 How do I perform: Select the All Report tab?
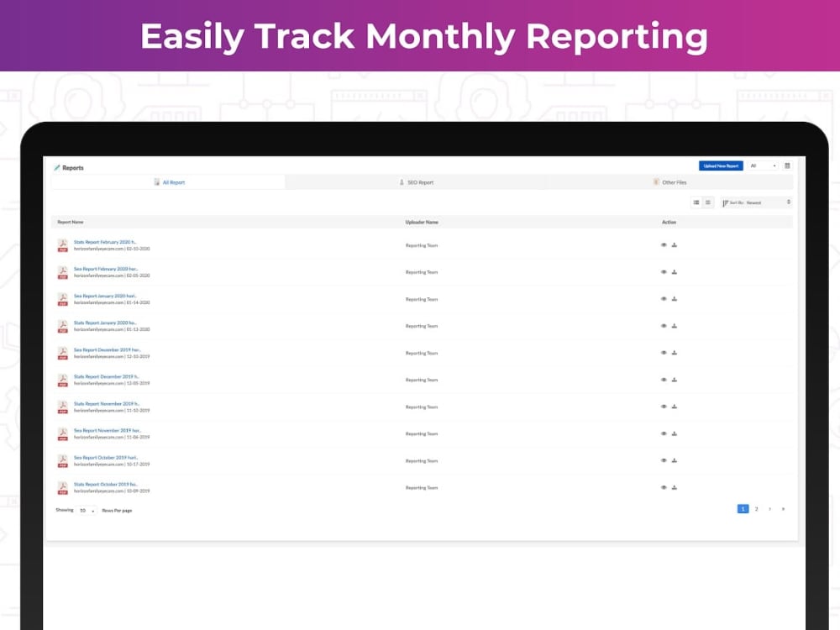(169, 182)
